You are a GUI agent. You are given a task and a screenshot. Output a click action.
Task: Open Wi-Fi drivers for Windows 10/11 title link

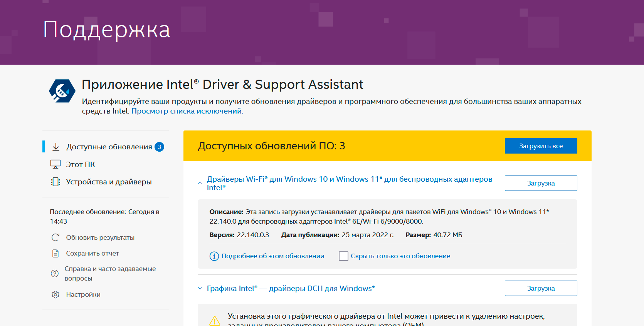point(350,183)
